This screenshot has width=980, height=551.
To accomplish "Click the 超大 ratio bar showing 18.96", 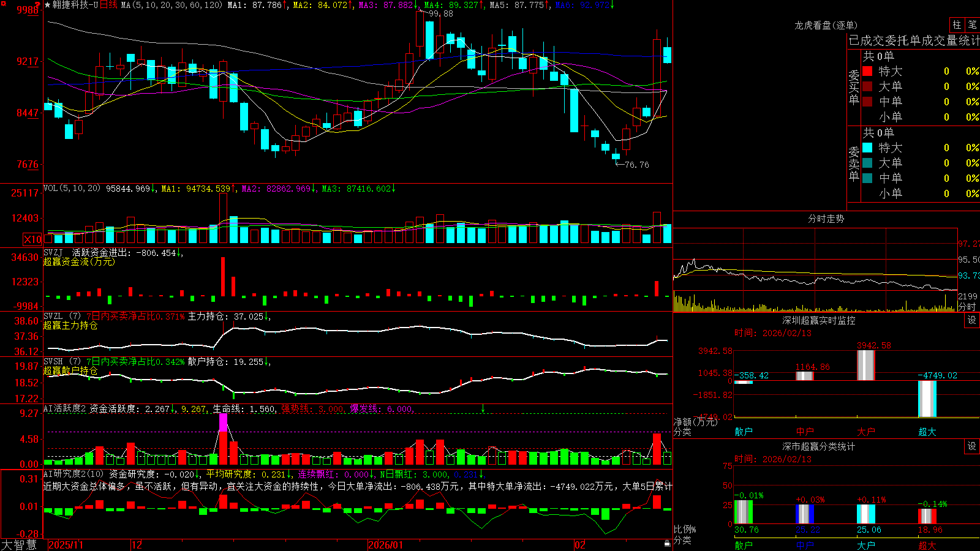I will 927,516.
